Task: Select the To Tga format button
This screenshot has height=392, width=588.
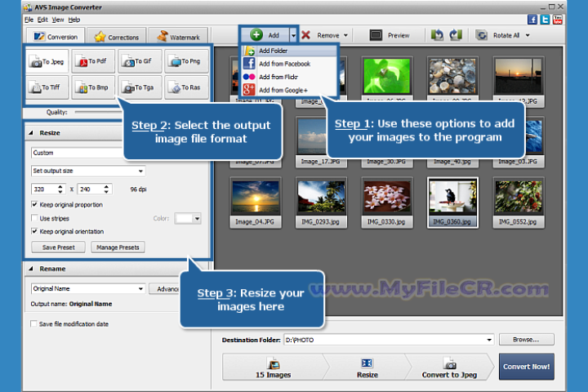Action: (x=140, y=87)
